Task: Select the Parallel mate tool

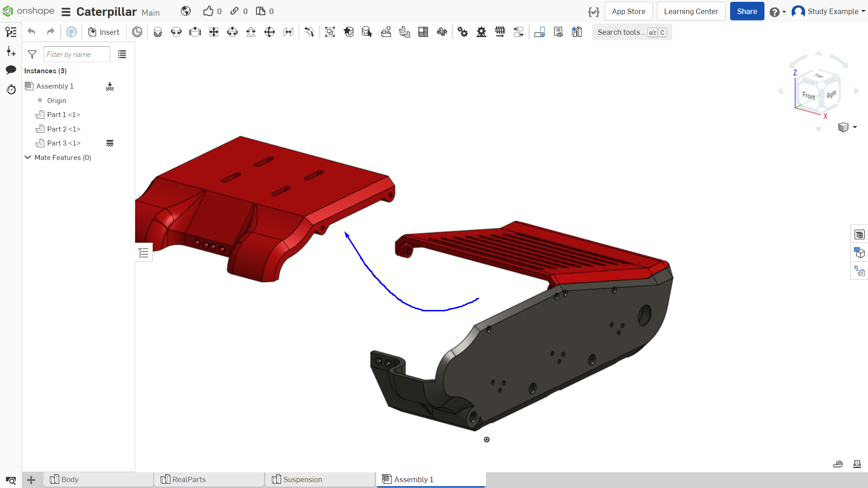Action: [288, 32]
